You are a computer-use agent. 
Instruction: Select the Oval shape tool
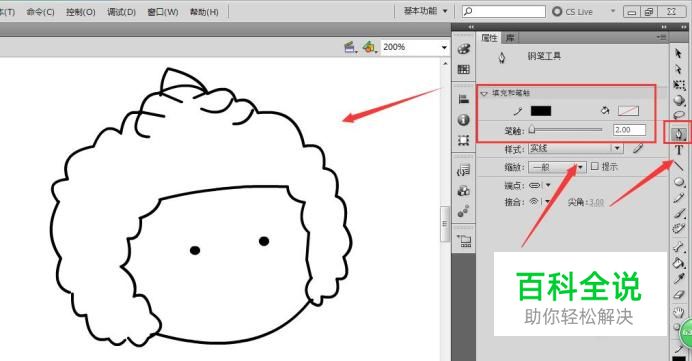[x=679, y=182]
